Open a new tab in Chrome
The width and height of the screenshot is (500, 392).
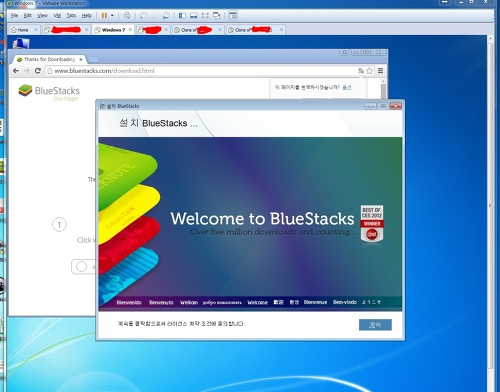coord(93,60)
